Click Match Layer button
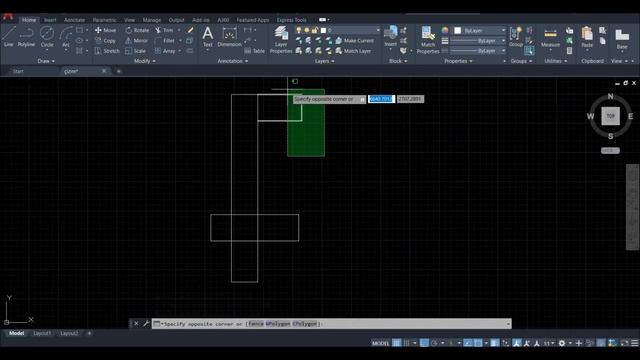Image resolution: width=640 pixels, height=360 pixels. [353, 51]
